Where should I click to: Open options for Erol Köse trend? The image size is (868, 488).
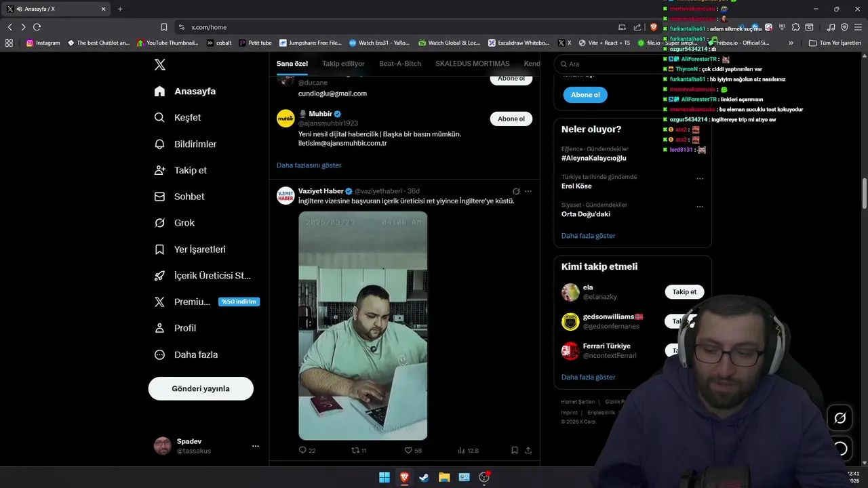[x=700, y=179]
